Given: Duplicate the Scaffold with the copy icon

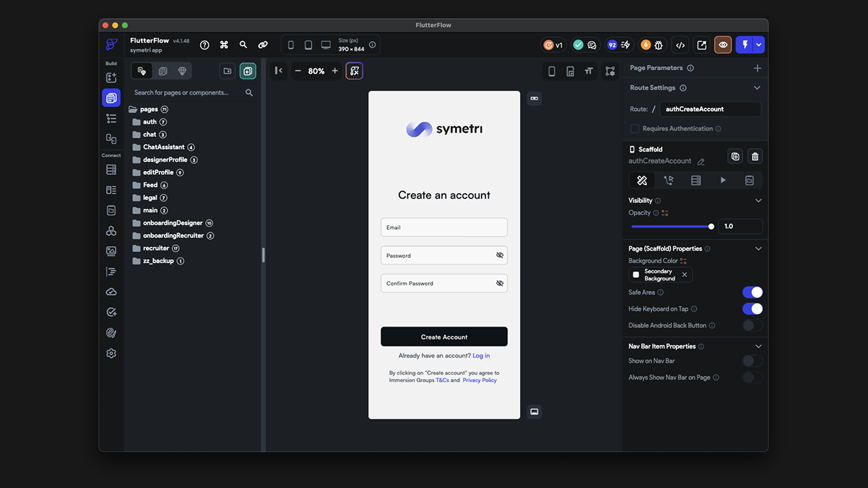Looking at the screenshot, I should coord(735,157).
